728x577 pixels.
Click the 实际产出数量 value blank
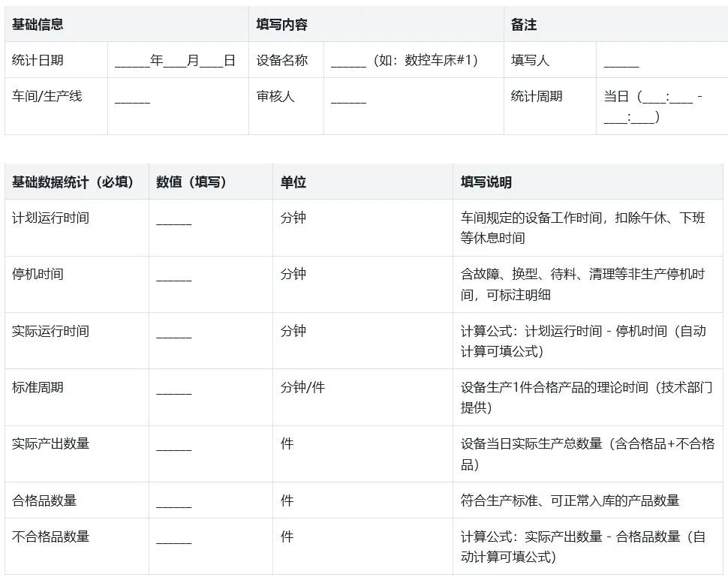(174, 446)
